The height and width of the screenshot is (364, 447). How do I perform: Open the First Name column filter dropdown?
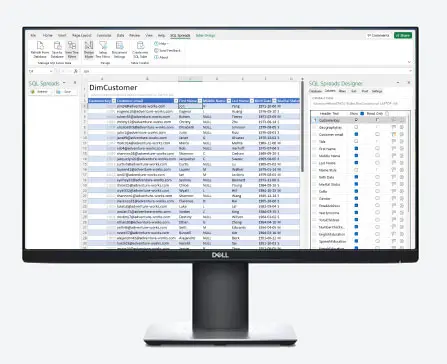(200, 101)
